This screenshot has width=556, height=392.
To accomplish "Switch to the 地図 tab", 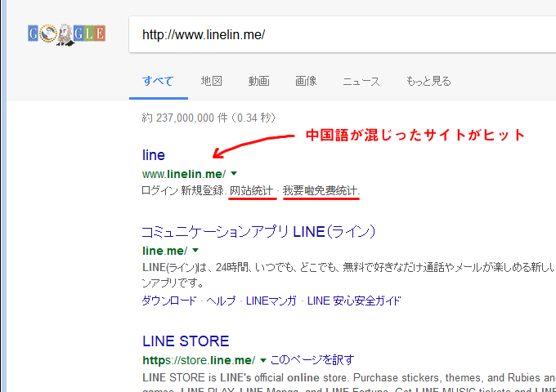I will click(212, 81).
